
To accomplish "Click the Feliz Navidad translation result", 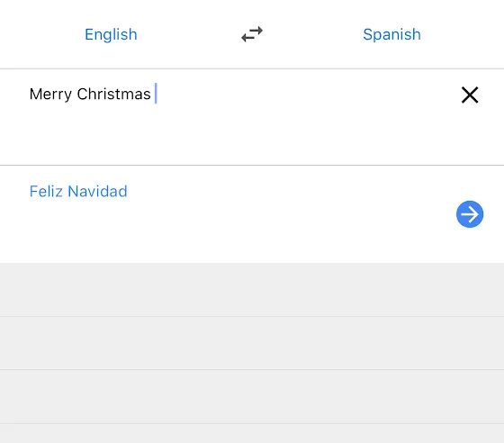I will (x=78, y=191).
